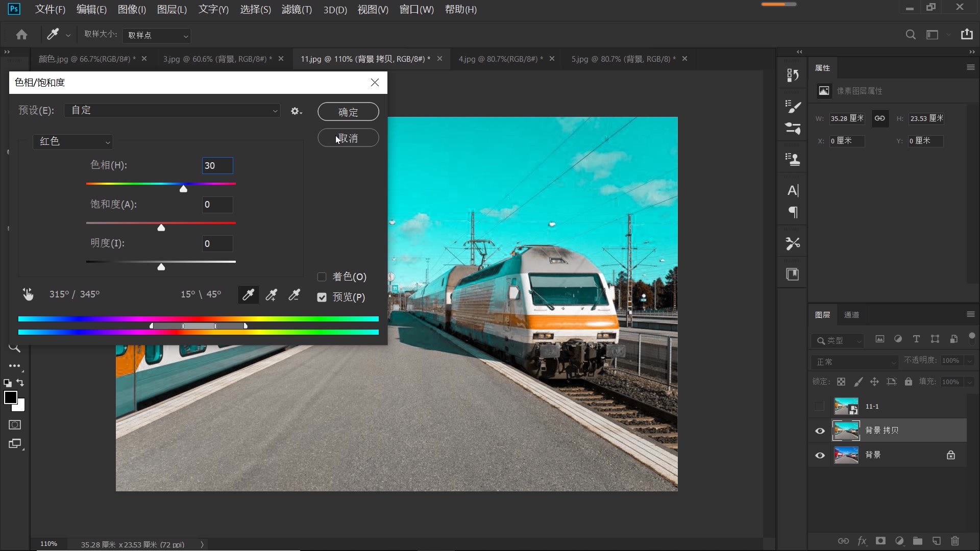This screenshot has width=980, height=551.
Task: Enable the 着色(O) colorize checkbox
Action: (322, 277)
